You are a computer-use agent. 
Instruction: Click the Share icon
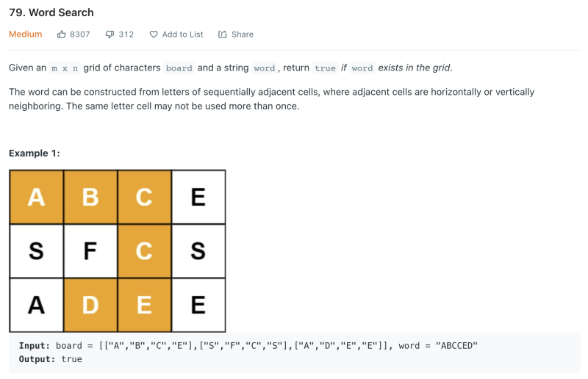222,35
